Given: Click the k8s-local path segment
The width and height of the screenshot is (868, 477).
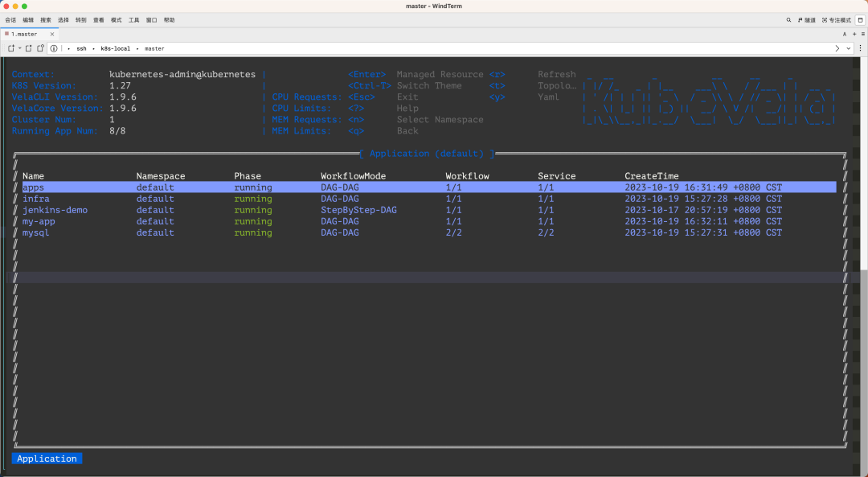Looking at the screenshot, I should (115, 48).
